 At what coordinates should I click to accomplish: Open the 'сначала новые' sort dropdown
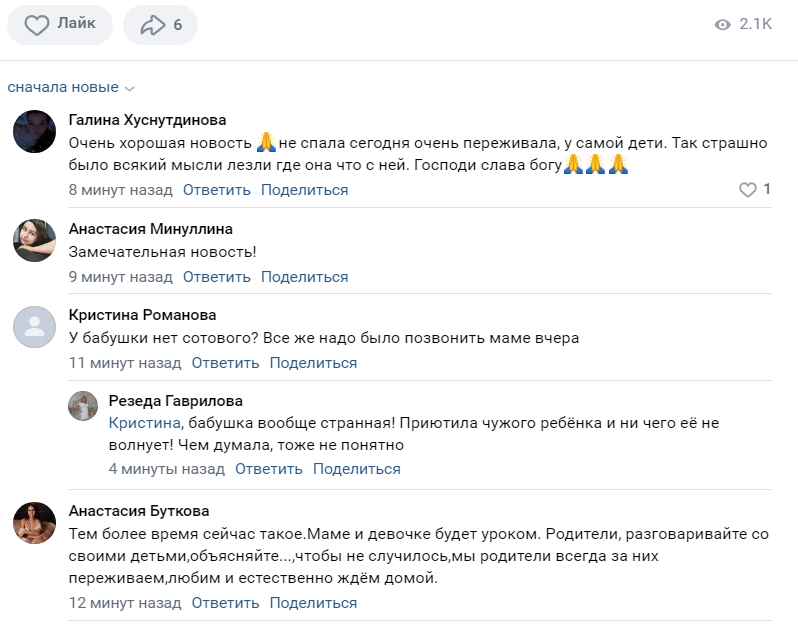(x=70, y=87)
